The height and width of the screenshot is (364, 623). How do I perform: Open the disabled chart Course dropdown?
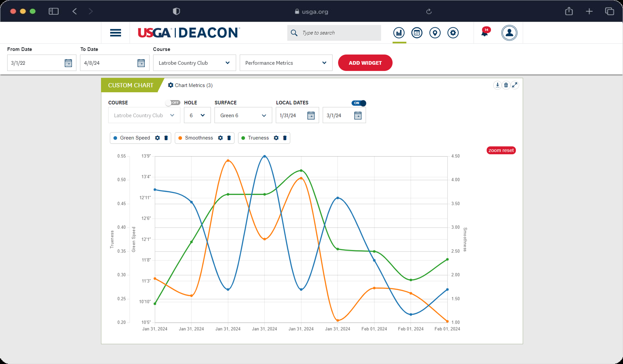144,115
